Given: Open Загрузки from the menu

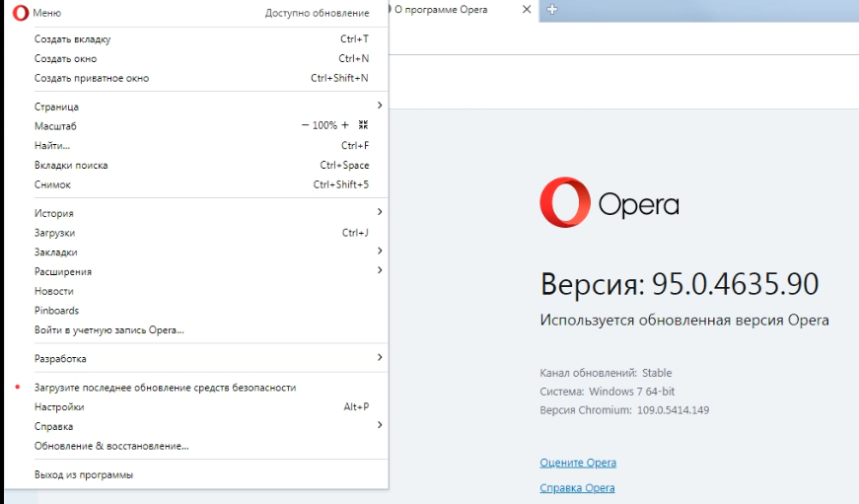Looking at the screenshot, I should (x=196, y=233).
